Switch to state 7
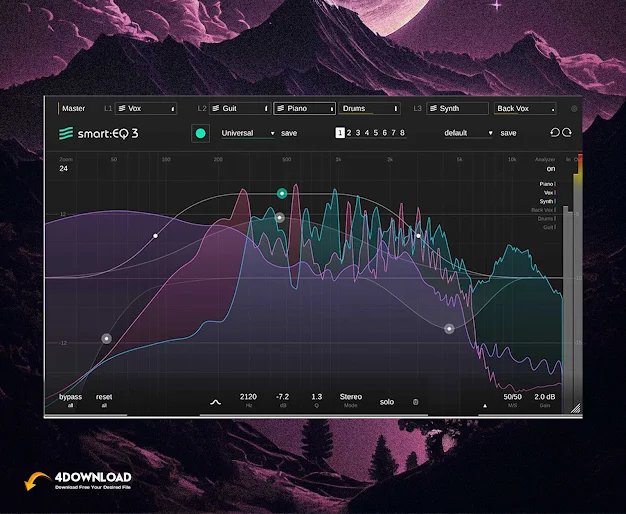626x514 pixels. 393,133
